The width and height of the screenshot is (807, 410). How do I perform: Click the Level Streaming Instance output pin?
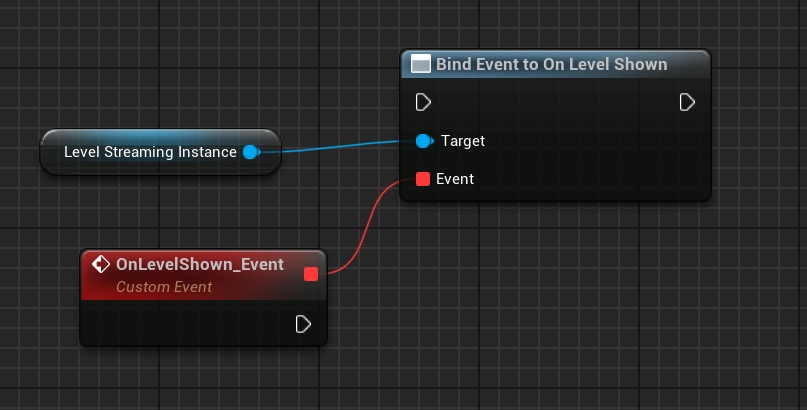tap(252, 152)
